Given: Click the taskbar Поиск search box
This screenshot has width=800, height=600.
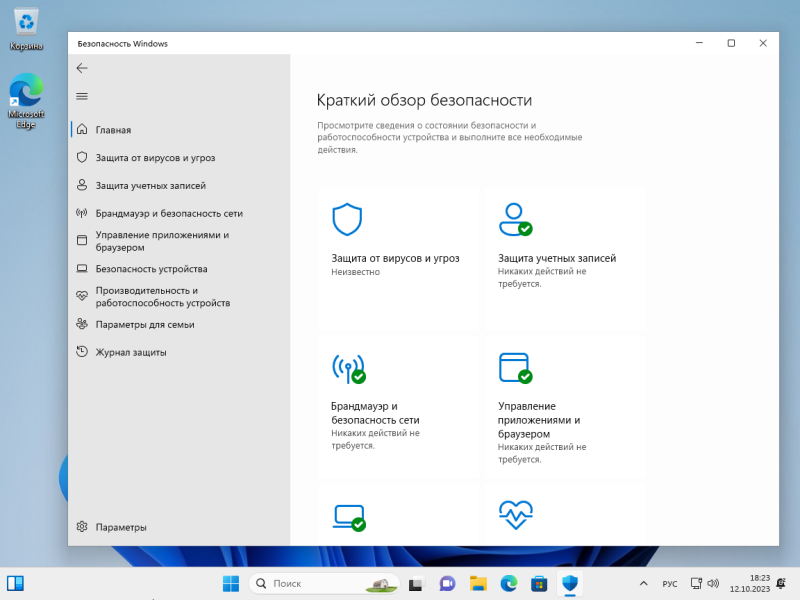Looking at the screenshot, I should pyautogui.click(x=323, y=583).
